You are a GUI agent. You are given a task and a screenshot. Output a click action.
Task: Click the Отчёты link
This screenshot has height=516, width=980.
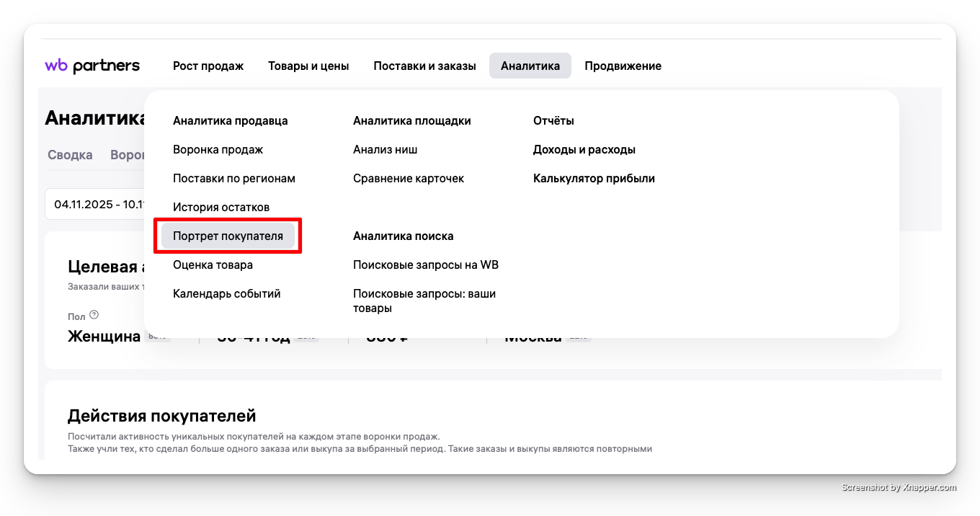(x=553, y=121)
